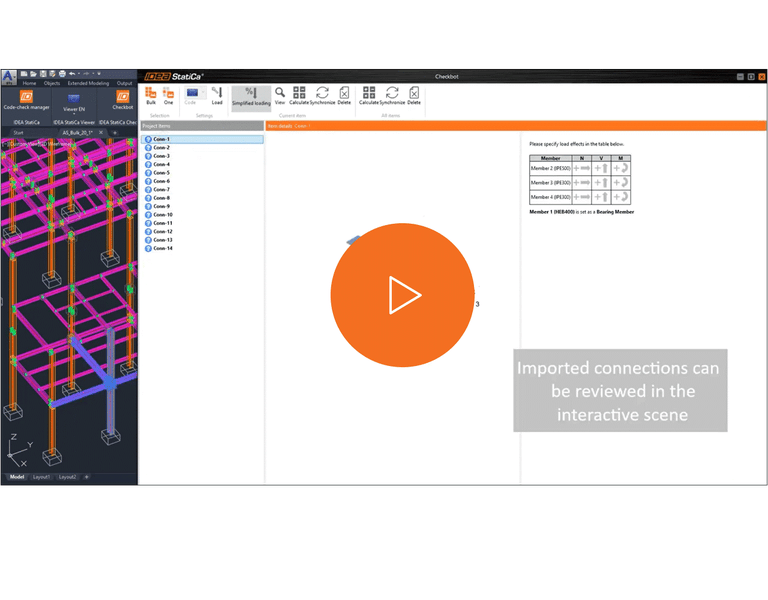
Task: Add a new layout with plus button
Action: pyautogui.click(x=87, y=477)
